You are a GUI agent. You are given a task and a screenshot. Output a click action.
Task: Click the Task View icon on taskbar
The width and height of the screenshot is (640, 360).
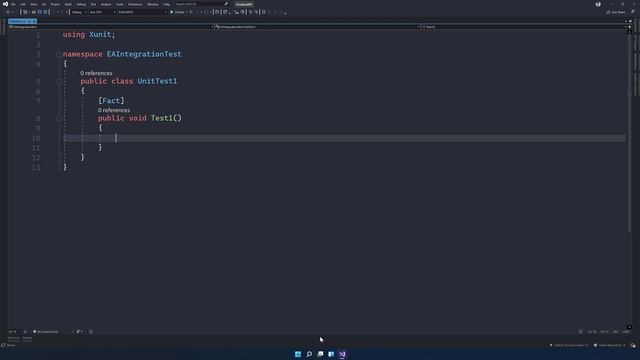pyautogui.click(x=320, y=354)
